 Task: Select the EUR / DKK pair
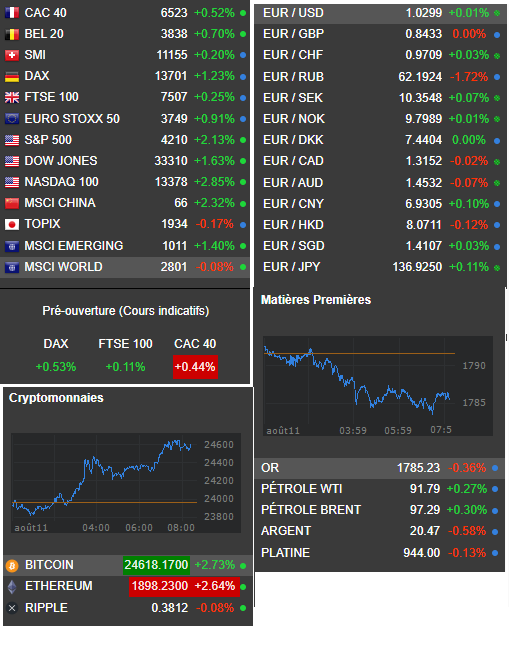(380, 140)
